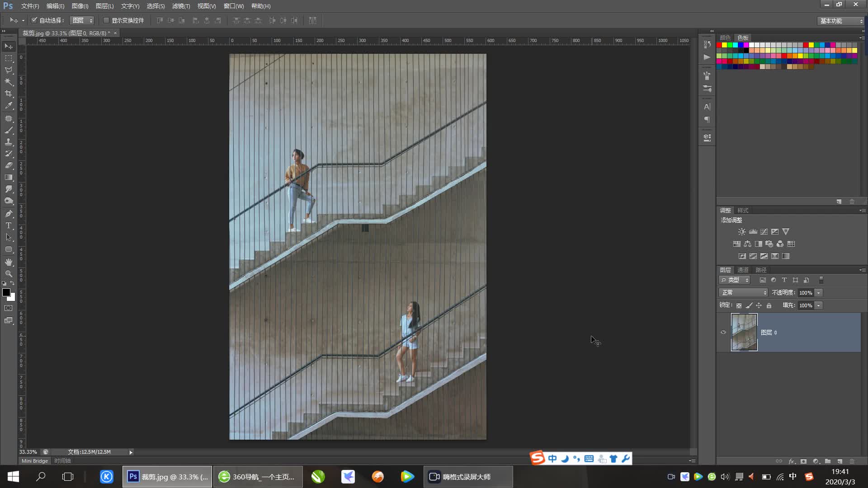Open the blend mode dropdown
Image resolution: width=868 pixels, height=488 pixels.
743,293
